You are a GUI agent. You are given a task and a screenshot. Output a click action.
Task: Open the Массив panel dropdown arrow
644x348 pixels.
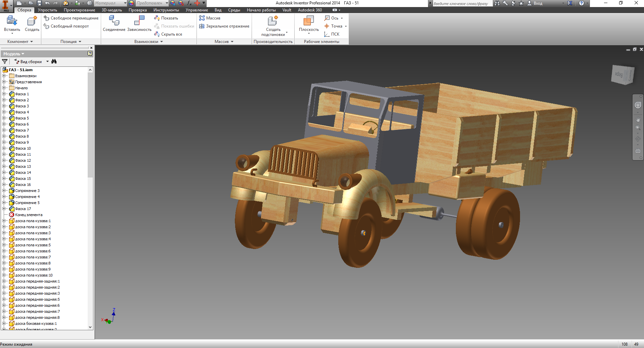coord(232,42)
